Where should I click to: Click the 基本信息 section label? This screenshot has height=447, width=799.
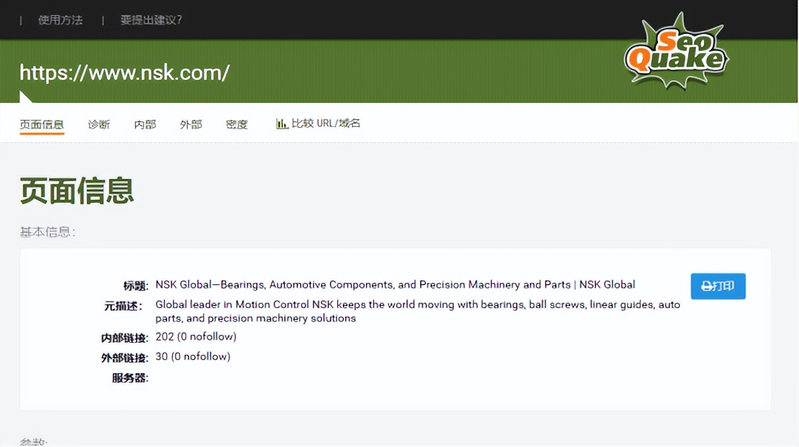point(47,232)
